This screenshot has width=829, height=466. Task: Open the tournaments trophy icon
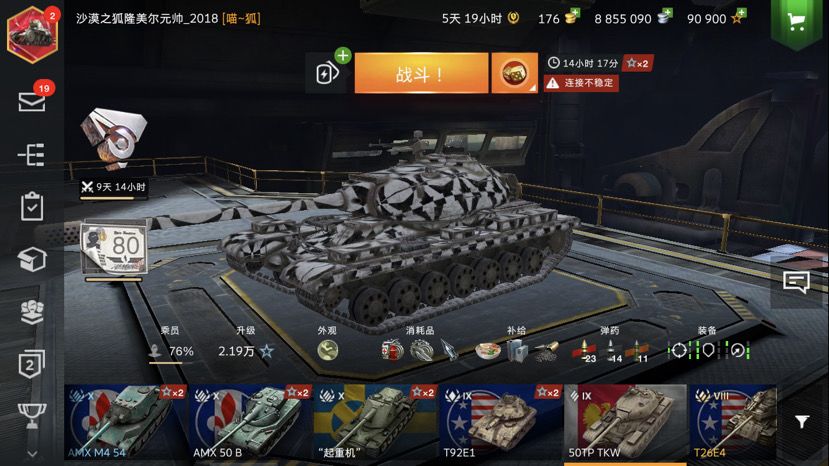pos(32,415)
